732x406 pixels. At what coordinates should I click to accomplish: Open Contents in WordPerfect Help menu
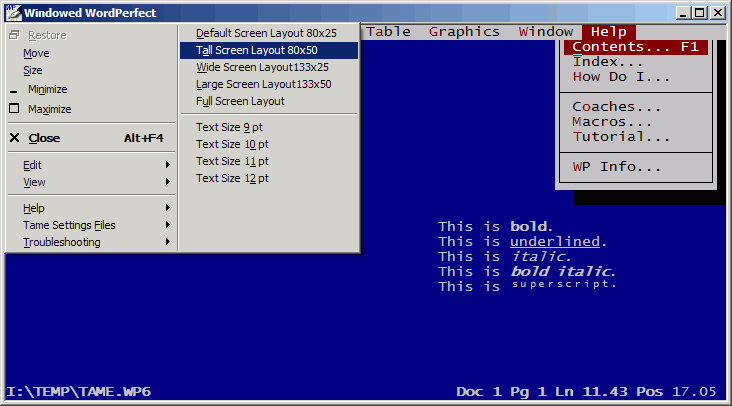tap(635, 47)
